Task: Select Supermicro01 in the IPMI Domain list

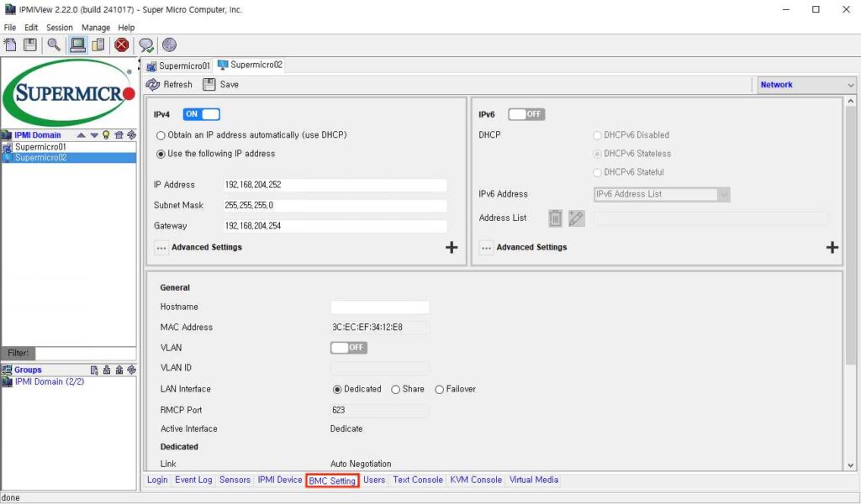Action: click(x=69, y=147)
